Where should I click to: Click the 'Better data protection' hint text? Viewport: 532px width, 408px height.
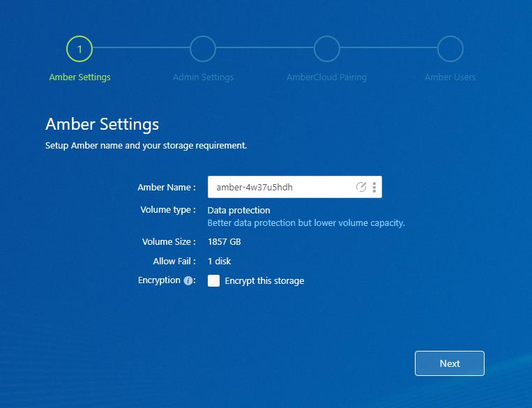click(x=306, y=223)
